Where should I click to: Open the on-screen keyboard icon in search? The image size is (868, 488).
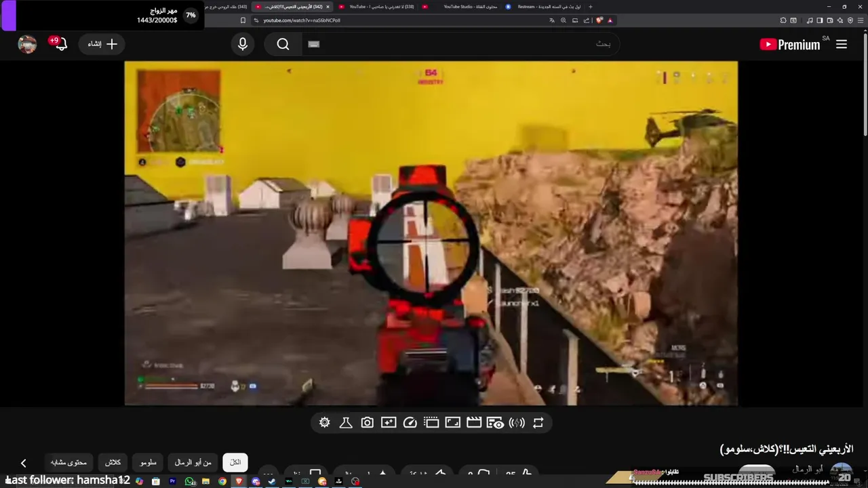313,44
